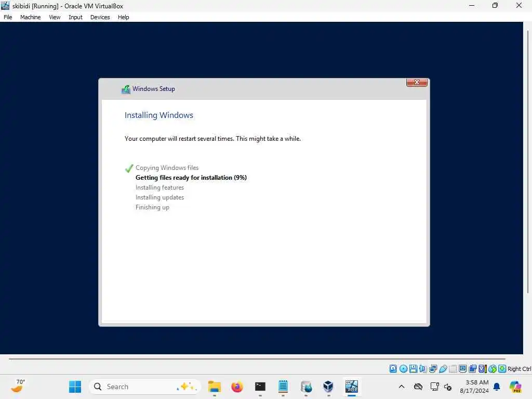Screen dimensions: 532x399
Task: Click the taskbar Search box
Action: tap(145, 387)
